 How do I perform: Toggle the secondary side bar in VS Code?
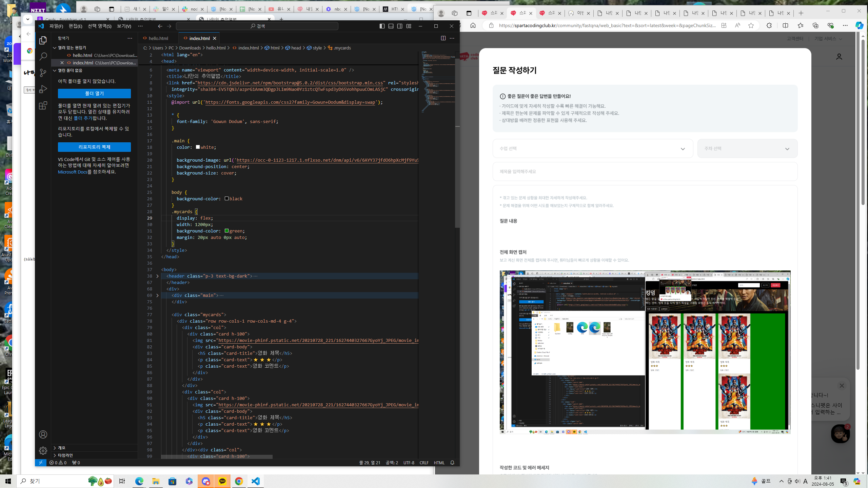click(400, 26)
